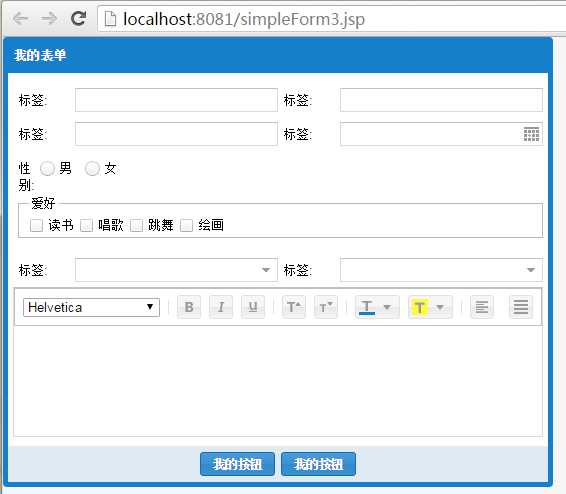Screen dimensions: 566x494
Task: Toggle Underline in the editor toolbar
Action: point(253,307)
